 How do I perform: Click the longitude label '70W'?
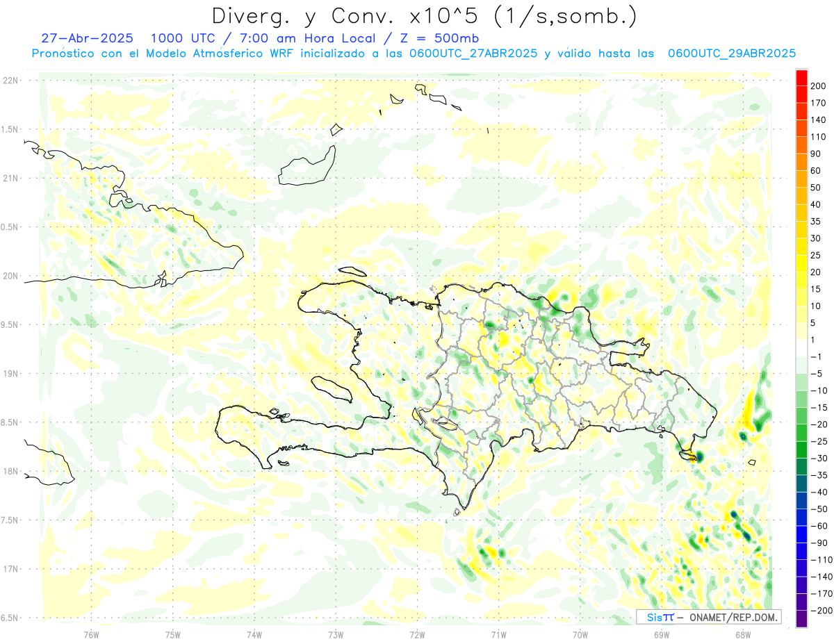(580, 634)
